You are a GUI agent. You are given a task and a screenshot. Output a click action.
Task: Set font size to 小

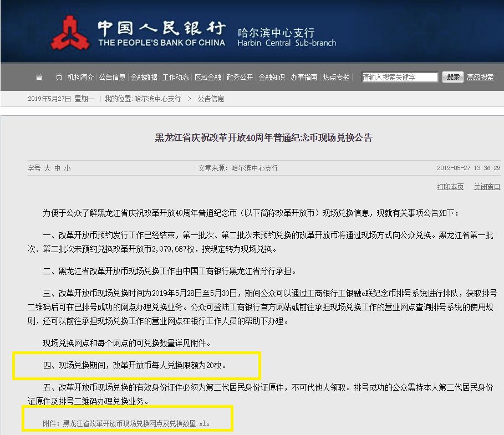tap(67, 168)
